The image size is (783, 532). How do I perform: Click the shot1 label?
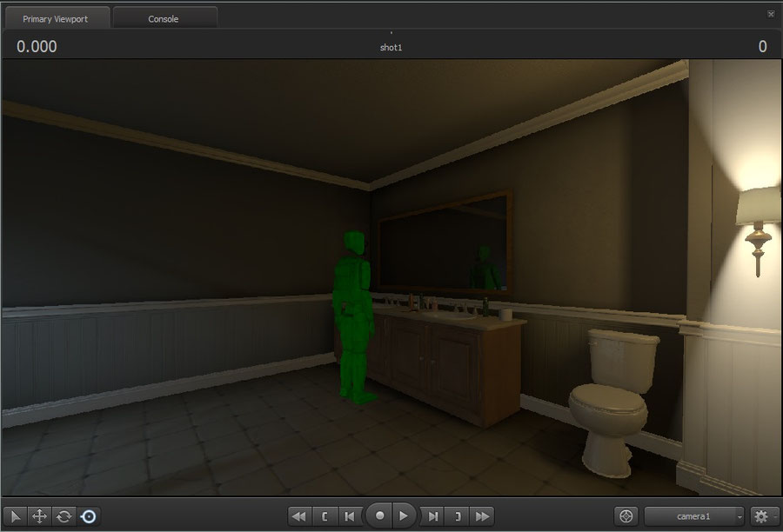click(391, 48)
